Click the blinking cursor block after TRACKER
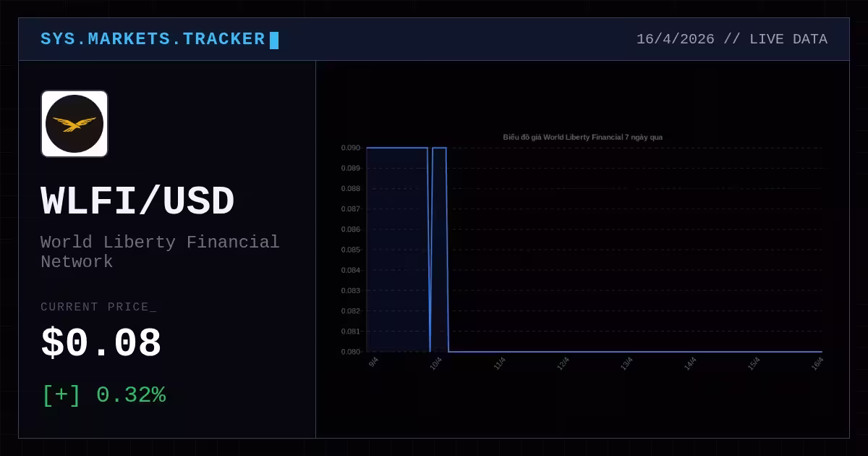The width and height of the screenshot is (868, 456). (x=274, y=41)
